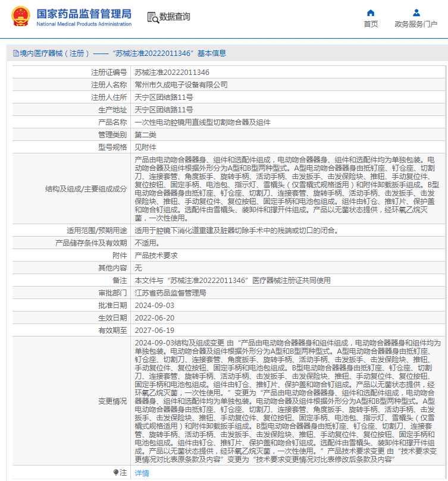The height and width of the screenshot is (481, 448).
Task: Click the 注册证编号 label
Action: [x=109, y=73]
